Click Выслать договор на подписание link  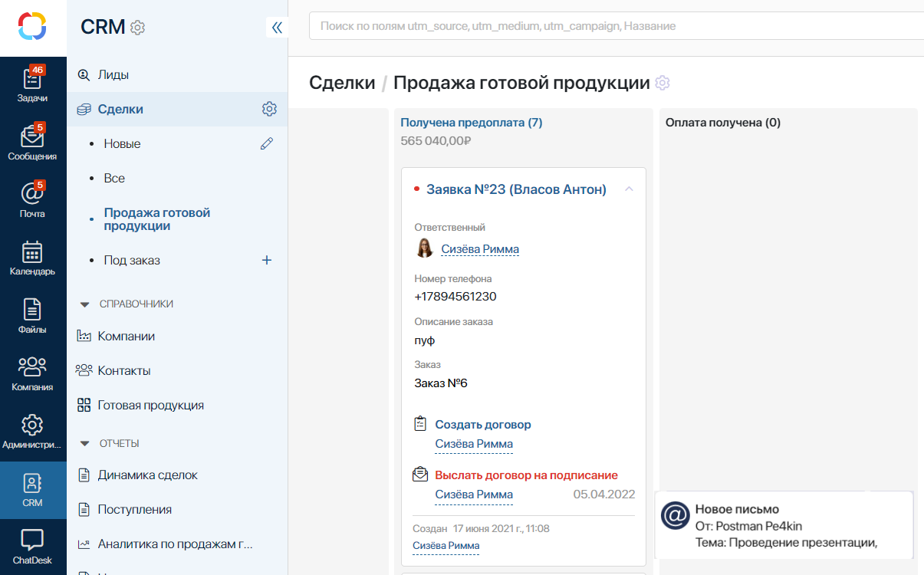click(x=526, y=475)
